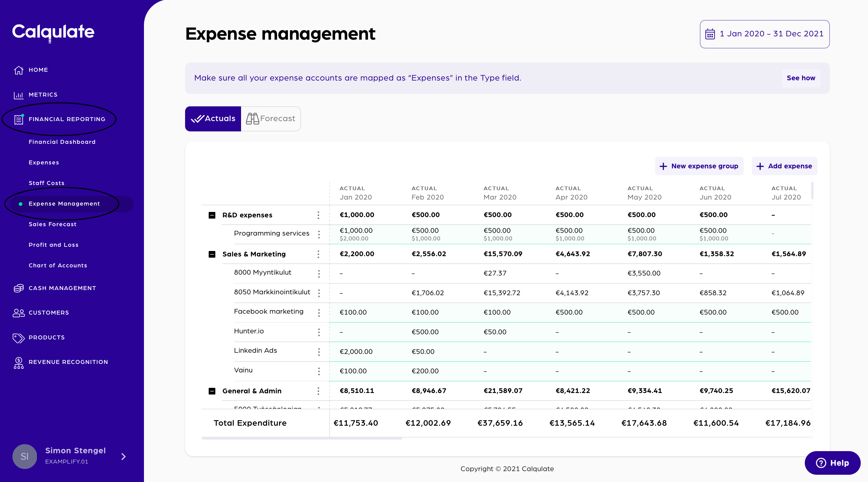Viewport: 868px width, 482px height.
Task: Open three-dot menu for Facebook marketing
Action: (x=319, y=312)
